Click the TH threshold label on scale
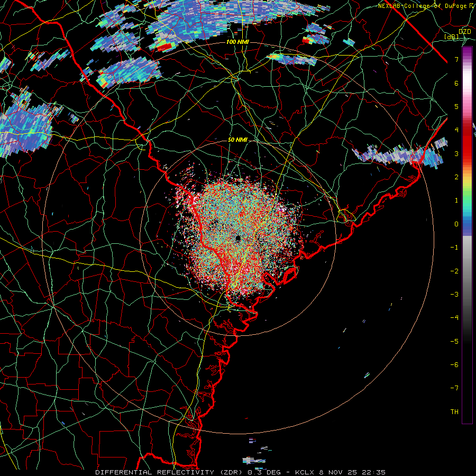 coord(454,411)
